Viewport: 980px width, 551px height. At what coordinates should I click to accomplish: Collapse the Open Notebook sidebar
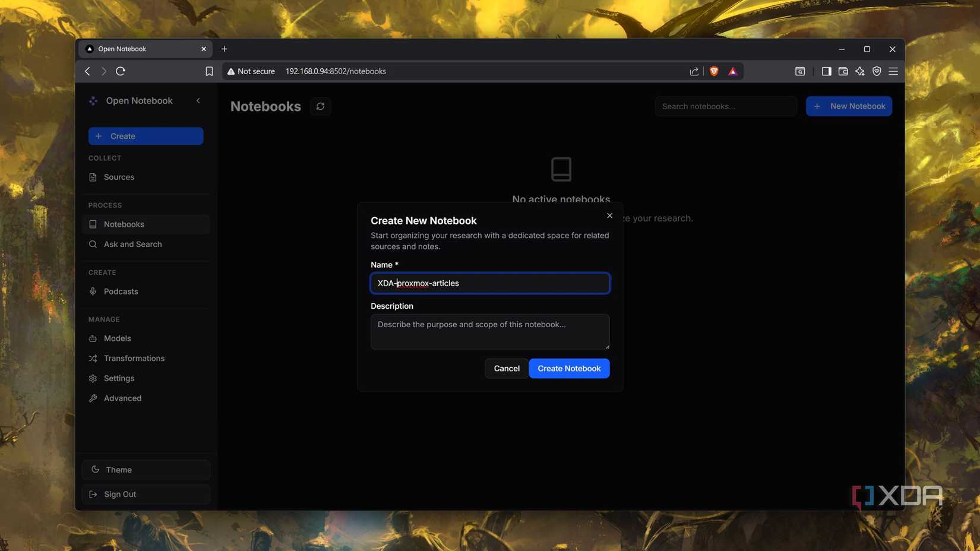(x=198, y=101)
